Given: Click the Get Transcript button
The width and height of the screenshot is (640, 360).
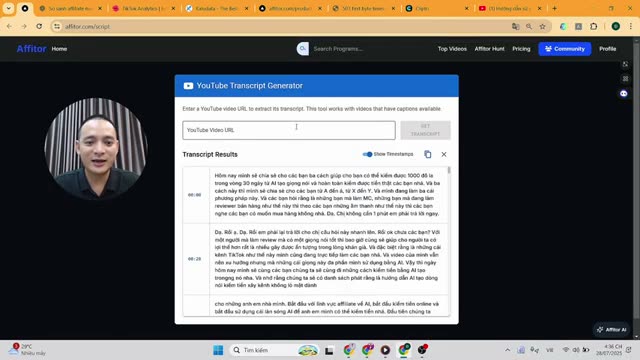Looking at the screenshot, I should (x=425, y=130).
